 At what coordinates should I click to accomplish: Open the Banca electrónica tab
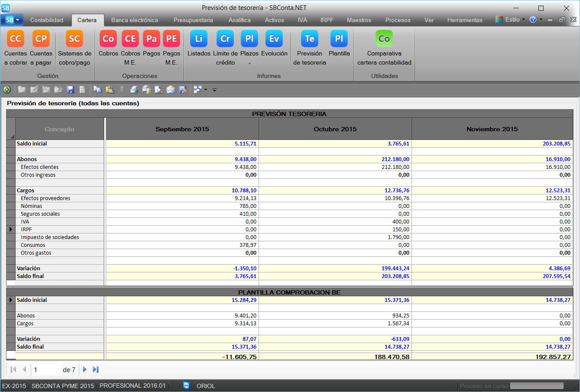pos(134,20)
